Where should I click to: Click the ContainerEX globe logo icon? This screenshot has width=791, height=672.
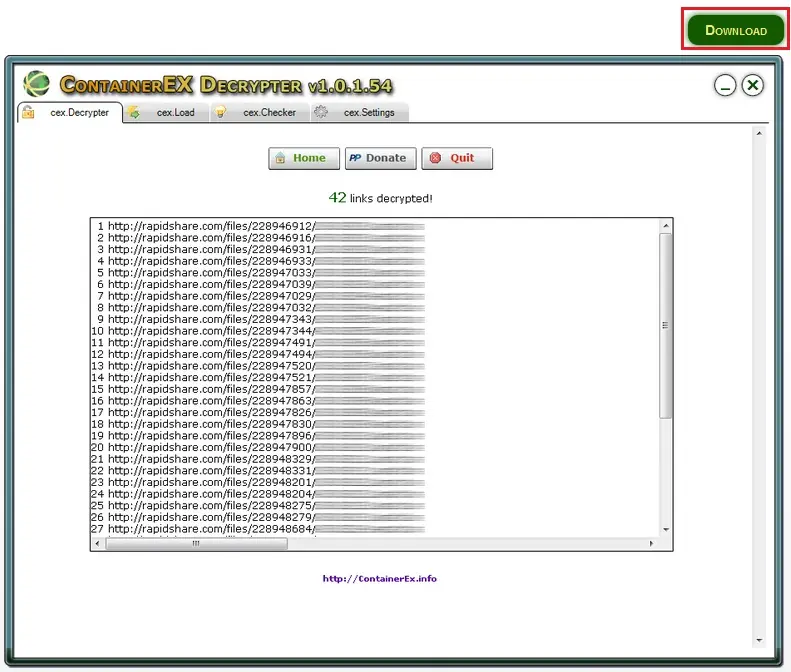[37, 84]
